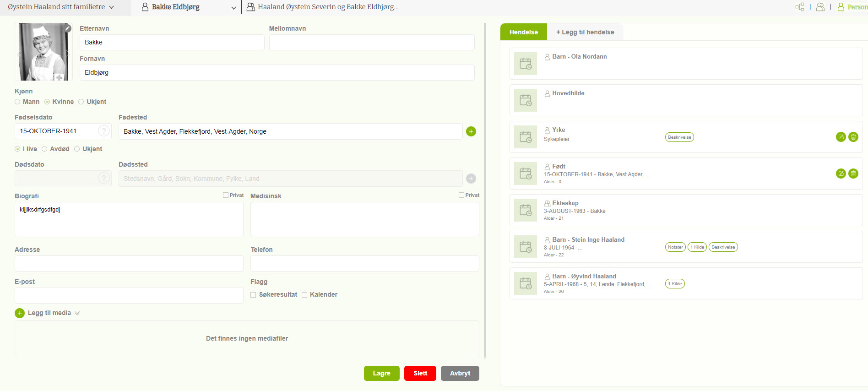The width and height of the screenshot is (868, 391).
Task: Switch to Legg til hendelse tab
Action: (x=585, y=32)
